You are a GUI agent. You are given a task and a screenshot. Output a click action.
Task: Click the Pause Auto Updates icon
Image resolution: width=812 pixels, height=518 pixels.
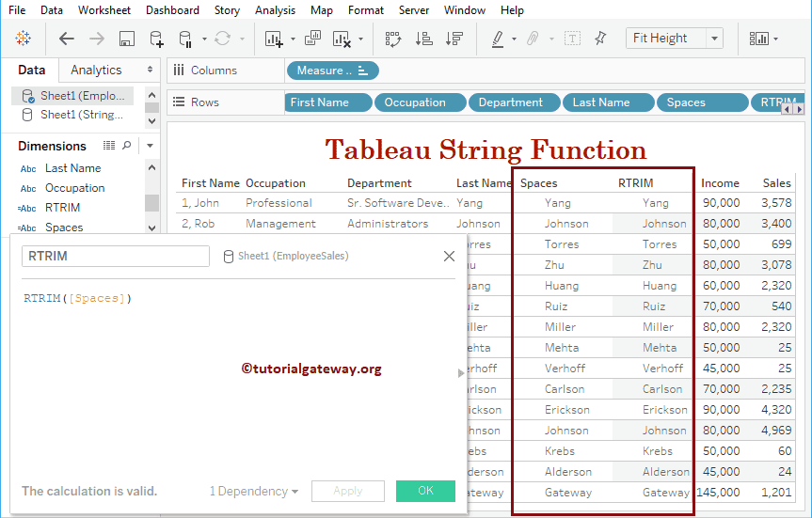[185, 39]
